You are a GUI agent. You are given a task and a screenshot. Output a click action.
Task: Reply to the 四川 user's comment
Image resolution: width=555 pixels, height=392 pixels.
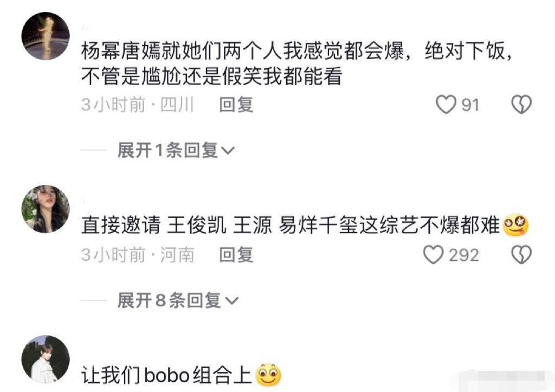point(236,105)
